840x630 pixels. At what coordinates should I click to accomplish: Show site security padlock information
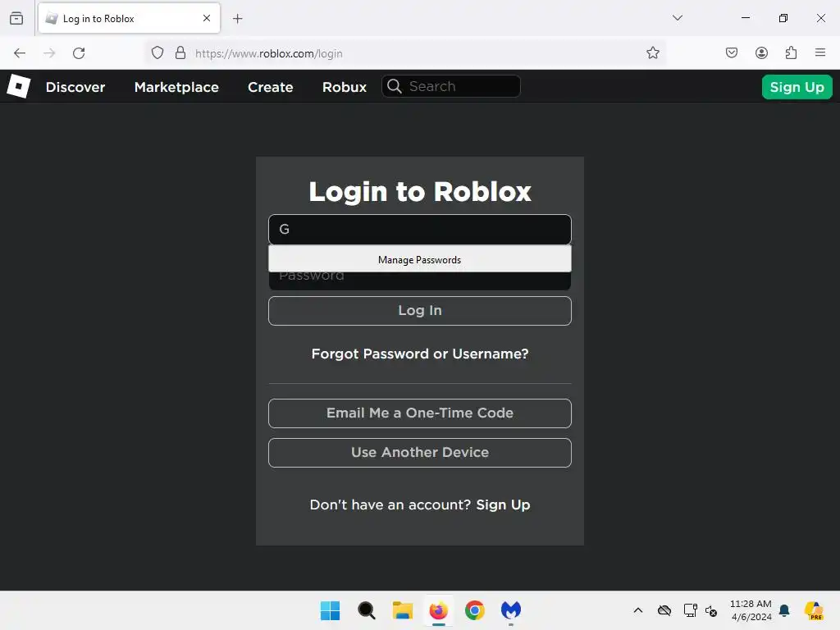180,53
